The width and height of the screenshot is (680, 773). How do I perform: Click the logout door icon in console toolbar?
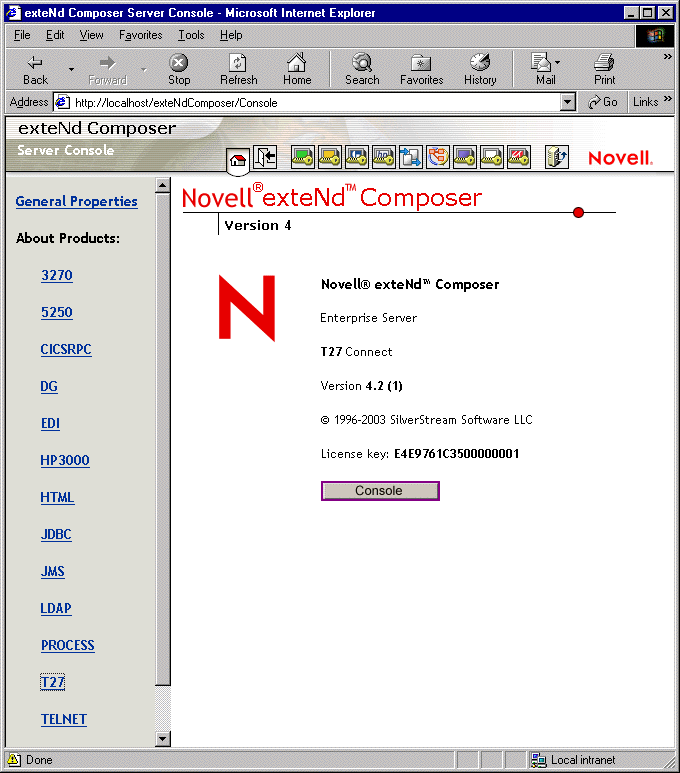265,157
